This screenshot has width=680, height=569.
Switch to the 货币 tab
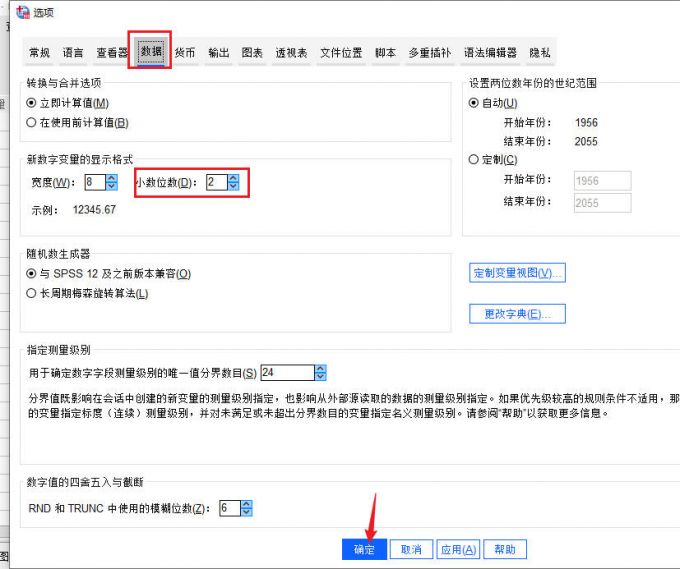[185, 53]
